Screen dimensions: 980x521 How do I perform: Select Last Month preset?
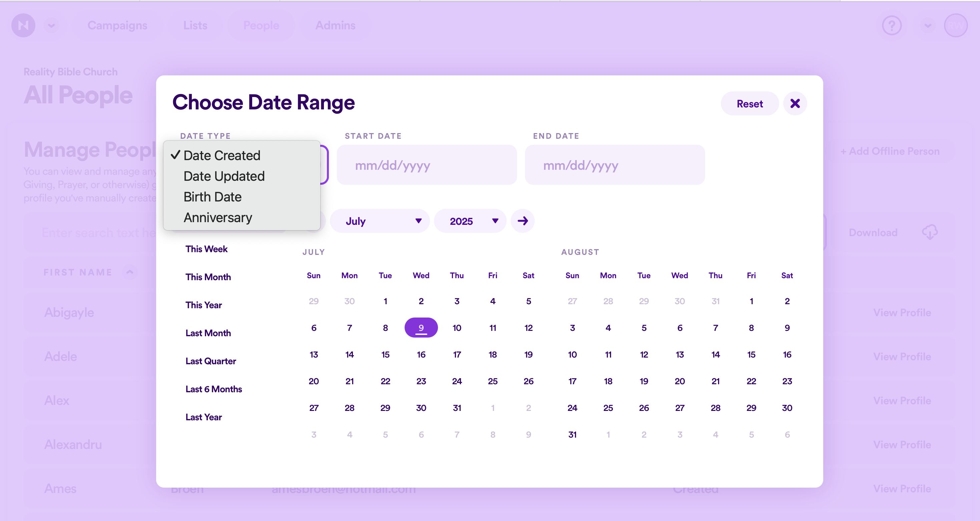tap(208, 333)
